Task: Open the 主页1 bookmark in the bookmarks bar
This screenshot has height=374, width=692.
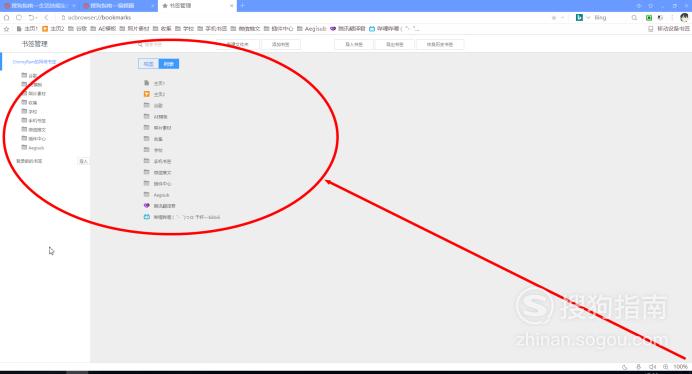Action: coord(27,29)
